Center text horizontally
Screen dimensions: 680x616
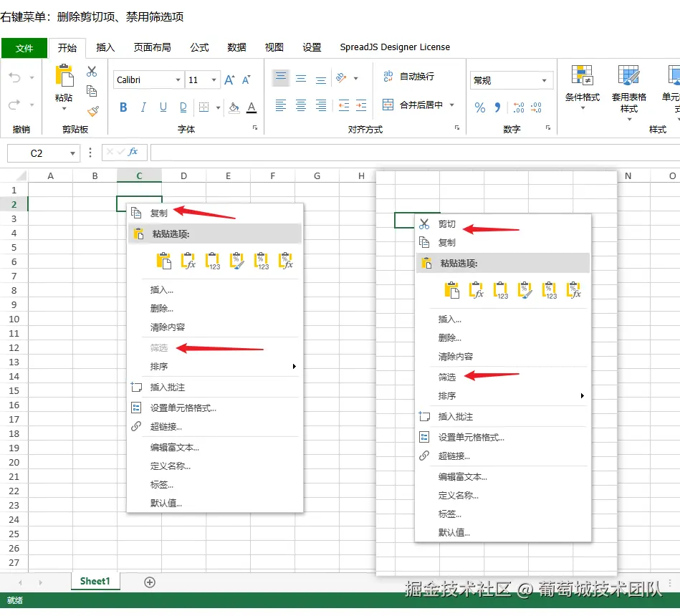click(x=301, y=105)
